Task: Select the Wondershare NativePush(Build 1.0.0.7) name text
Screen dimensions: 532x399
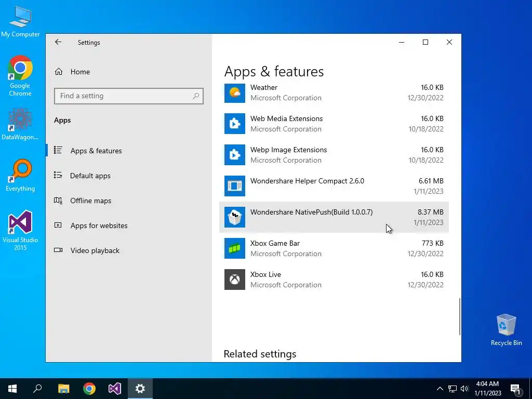Action: 312,212
